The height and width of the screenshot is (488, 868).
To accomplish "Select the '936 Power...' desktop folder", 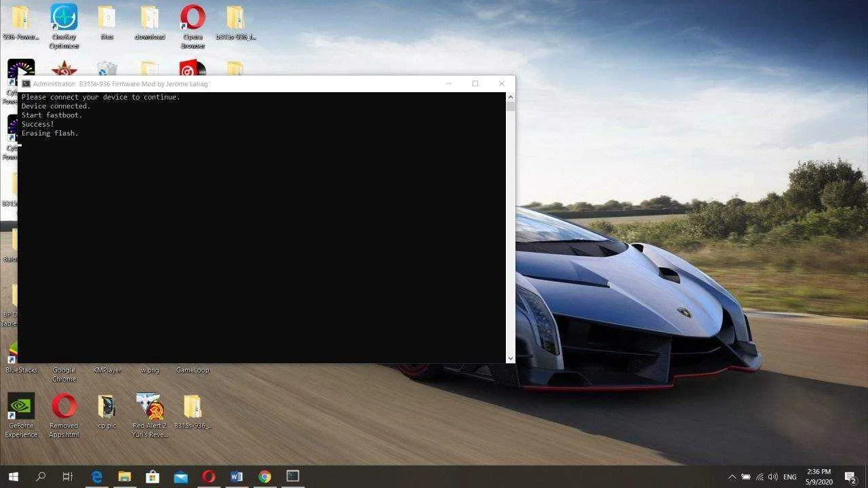I will coord(21,23).
